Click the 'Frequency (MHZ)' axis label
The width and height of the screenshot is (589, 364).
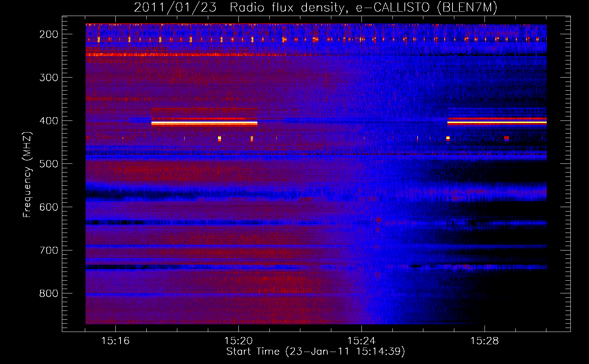pyautogui.click(x=27, y=174)
